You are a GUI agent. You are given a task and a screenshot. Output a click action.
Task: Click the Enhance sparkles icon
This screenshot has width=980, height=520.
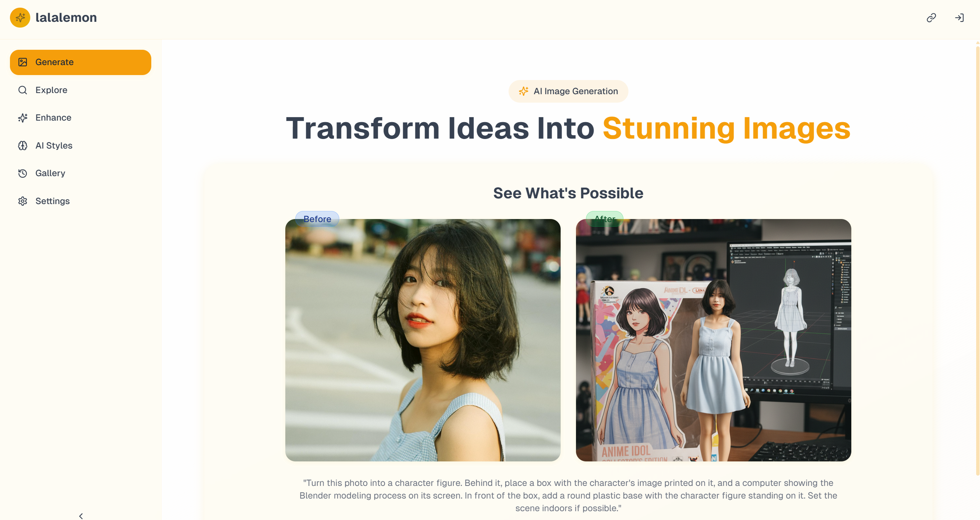pos(23,118)
